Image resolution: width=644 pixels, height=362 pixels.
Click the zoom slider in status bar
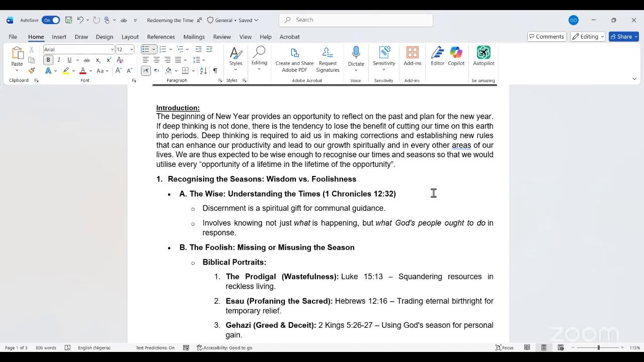pyautogui.click(x=598, y=347)
